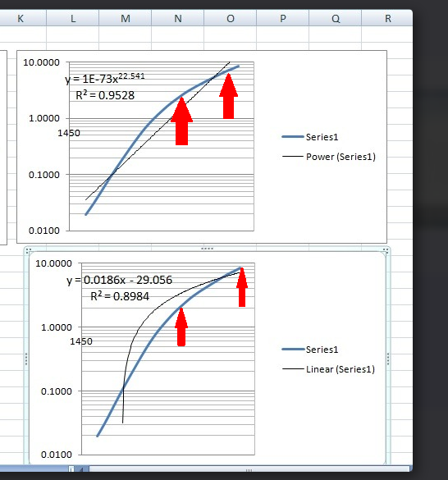Click the bottom chart's left-middle sizing handle
Viewport: 448px width, 480px height.
pos(26,359)
